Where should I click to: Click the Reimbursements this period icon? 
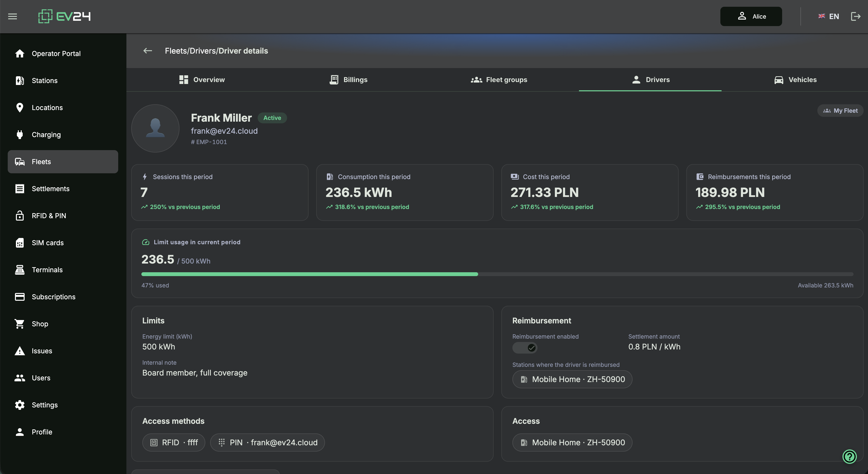tap(700, 177)
